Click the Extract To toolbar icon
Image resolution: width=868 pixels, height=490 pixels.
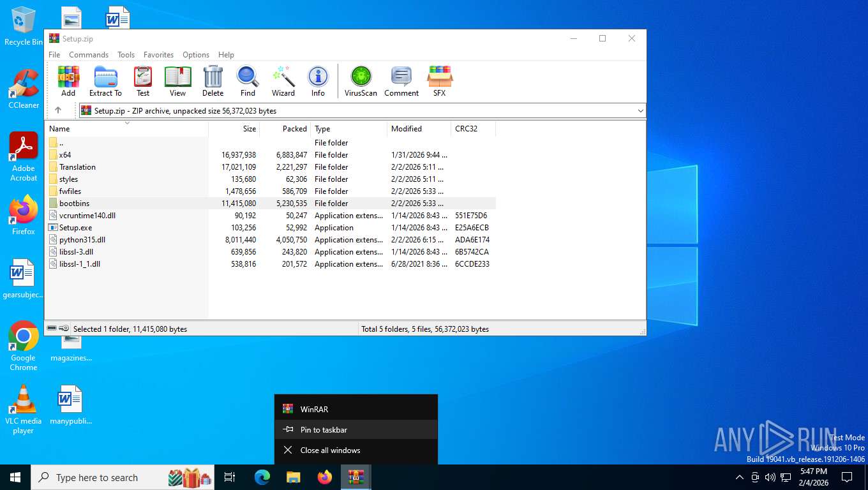click(x=105, y=81)
